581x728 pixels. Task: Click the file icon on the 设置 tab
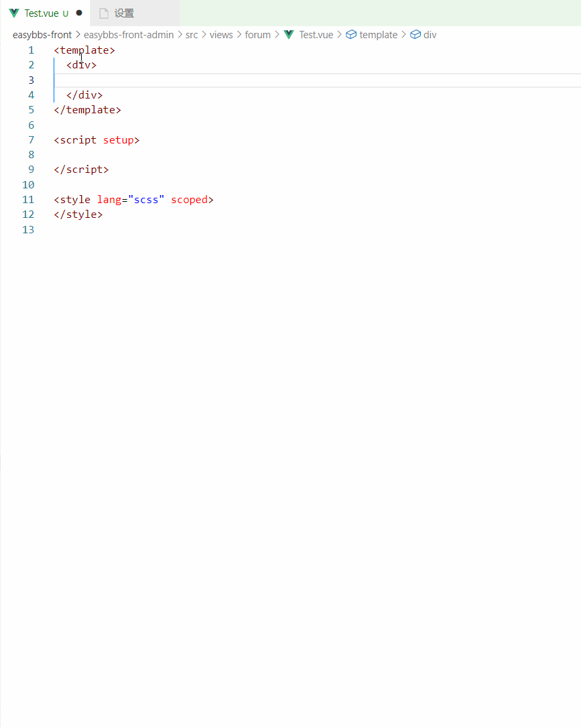coord(104,13)
